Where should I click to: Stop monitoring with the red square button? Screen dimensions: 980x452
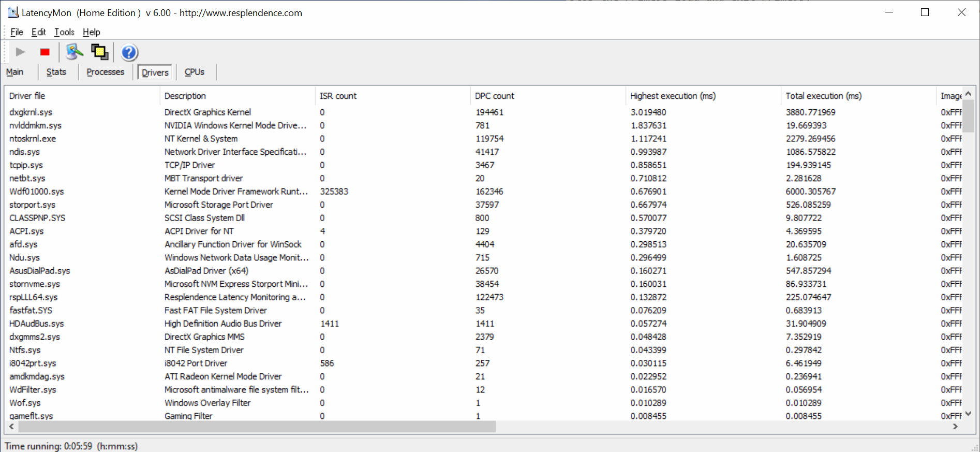(x=45, y=52)
